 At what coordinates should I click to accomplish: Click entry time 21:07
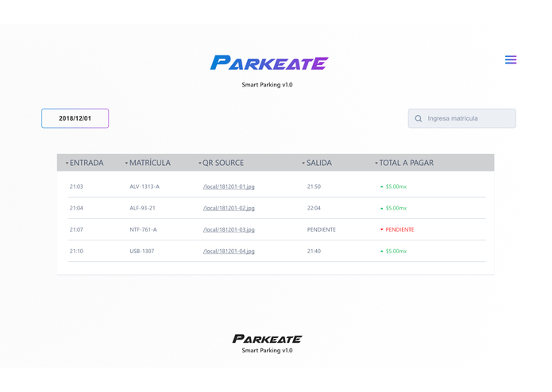76,229
